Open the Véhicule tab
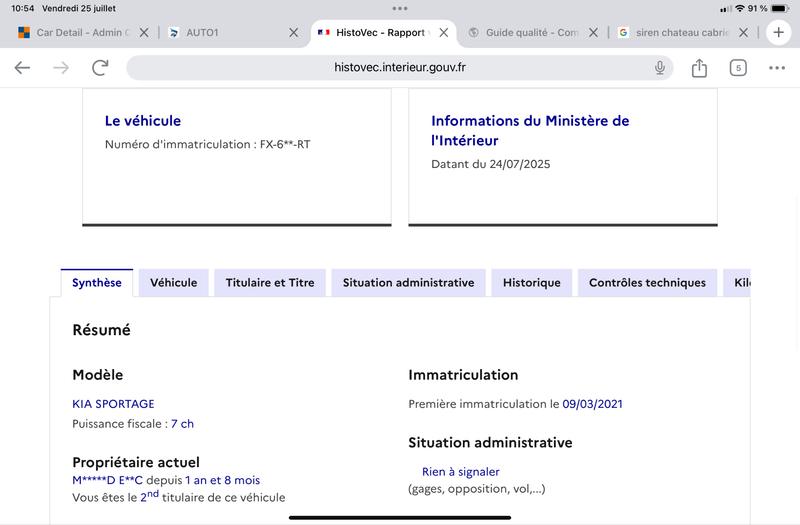This screenshot has width=800, height=525. pos(173,283)
